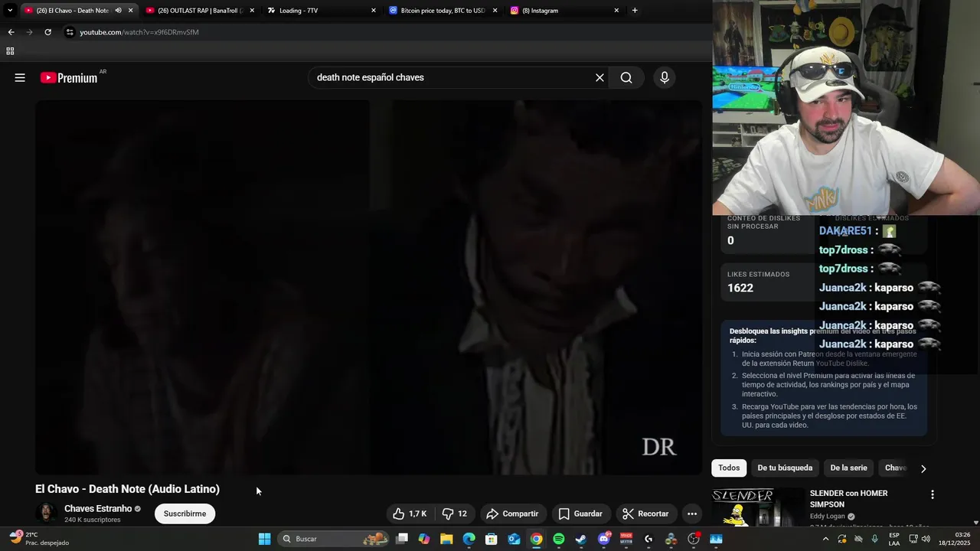Go to YouTube Premium home logo
Image resolution: width=980 pixels, height=551 pixels.
pos(70,77)
